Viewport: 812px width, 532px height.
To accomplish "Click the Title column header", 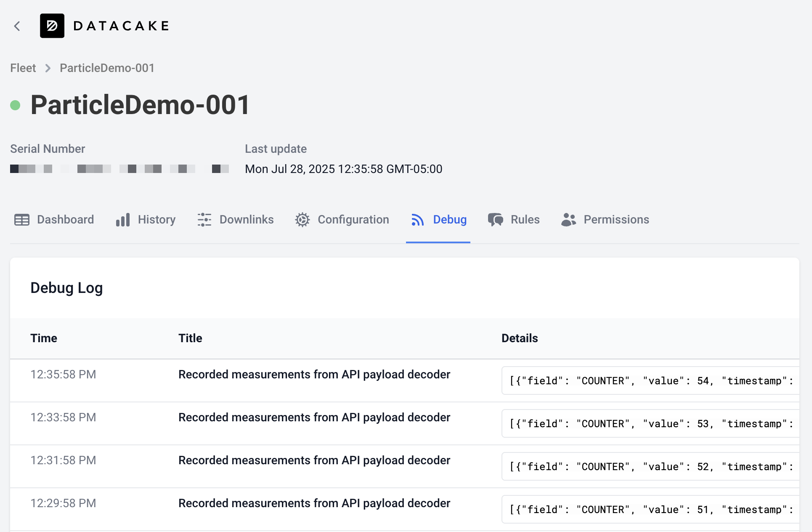I will (190, 338).
